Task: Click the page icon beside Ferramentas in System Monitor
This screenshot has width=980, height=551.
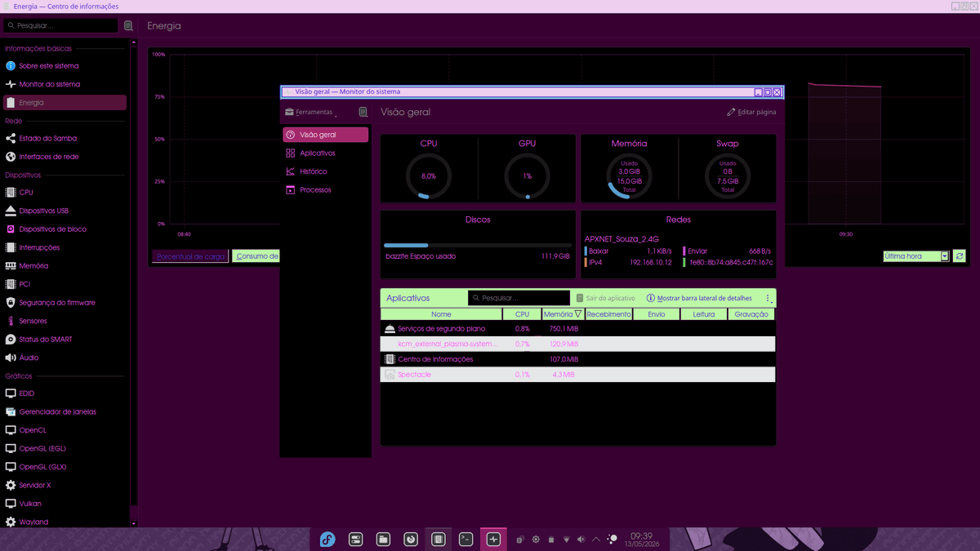Action: pos(363,112)
